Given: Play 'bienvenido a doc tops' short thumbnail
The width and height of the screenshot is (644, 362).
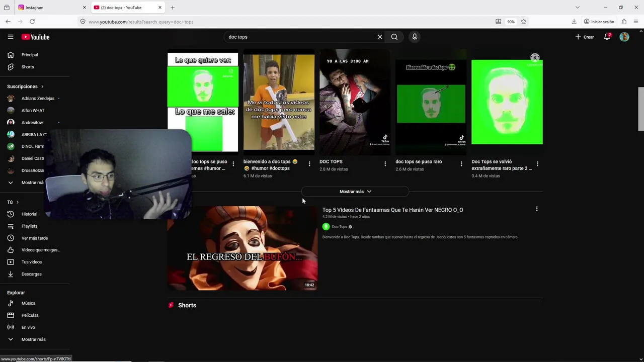Looking at the screenshot, I should tap(279, 102).
